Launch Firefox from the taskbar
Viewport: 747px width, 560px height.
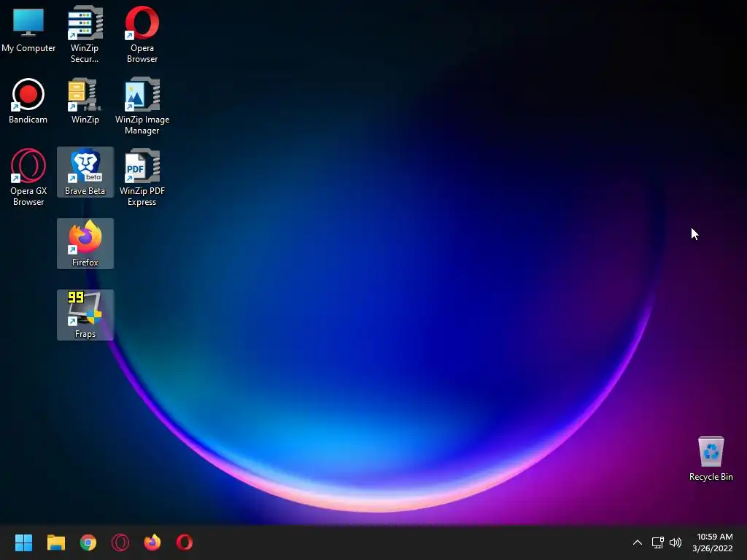pos(152,542)
